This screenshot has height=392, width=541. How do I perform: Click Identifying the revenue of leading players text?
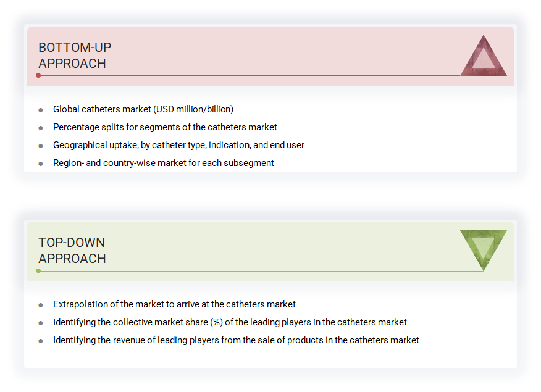pyautogui.click(x=236, y=340)
